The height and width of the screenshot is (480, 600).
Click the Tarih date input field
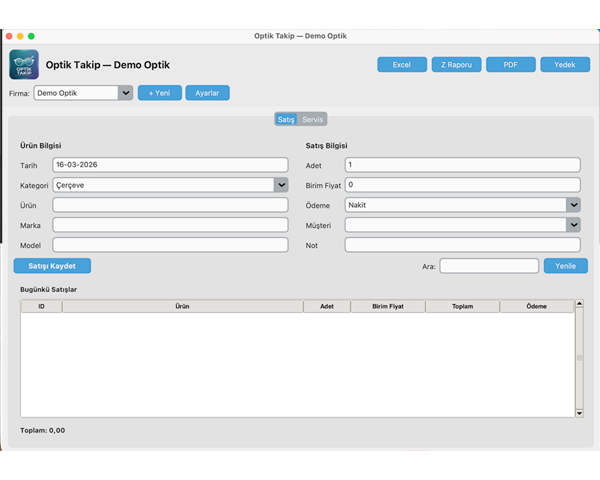point(170,165)
